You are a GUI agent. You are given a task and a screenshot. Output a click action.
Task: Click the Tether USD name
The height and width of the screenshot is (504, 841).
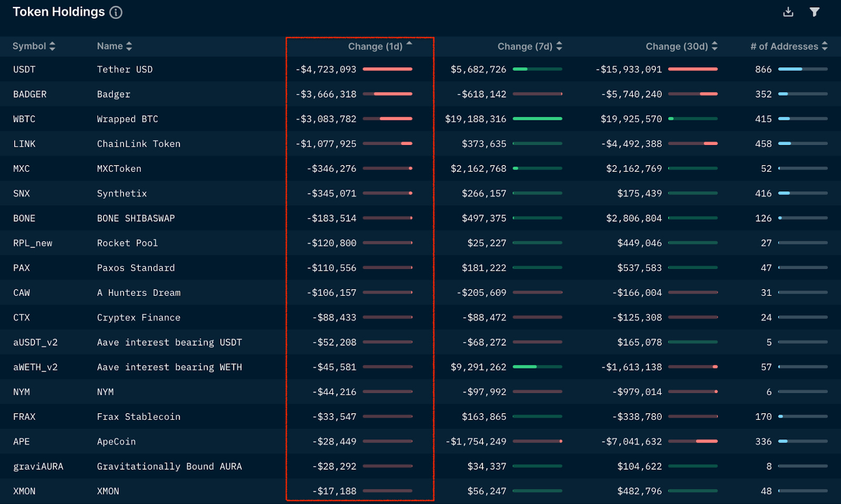125,69
